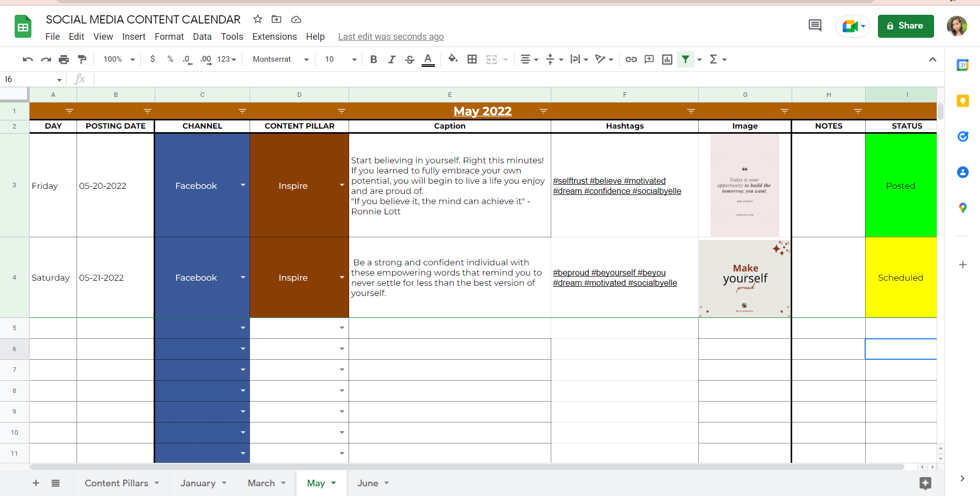
Task: Open the Extensions menu
Action: click(x=274, y=37)
